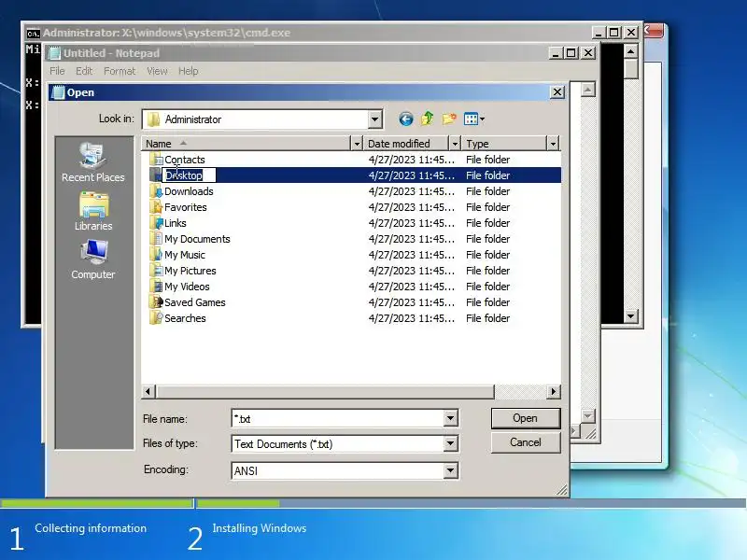Sort by Date modified column header

pyautogui.click(x=406, y=144)
